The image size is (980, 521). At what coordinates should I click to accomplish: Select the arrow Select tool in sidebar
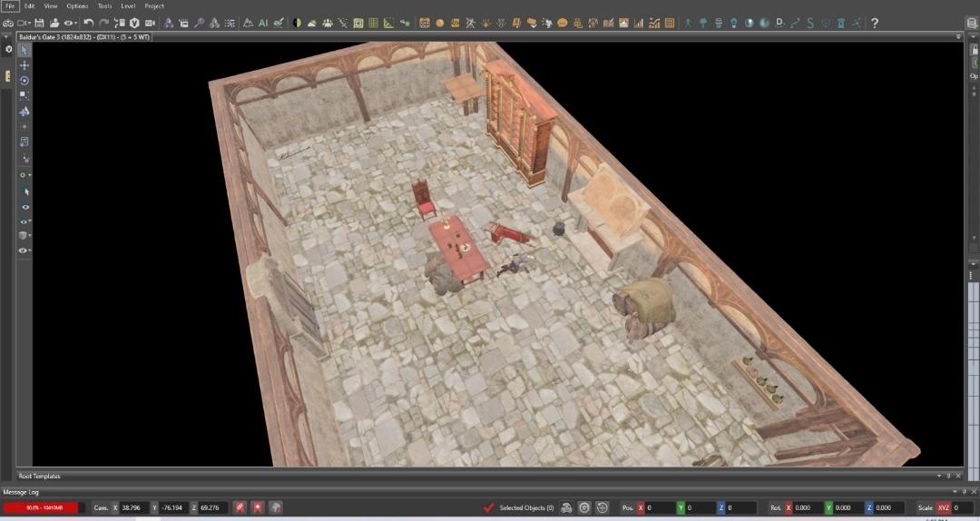[x=24, y=51]
